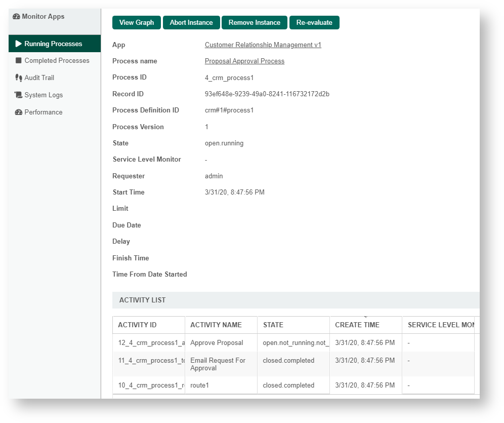Click the Monitor Apps dashboard icon
Viewport: 504px width, 423px height.
pos(16,17)
